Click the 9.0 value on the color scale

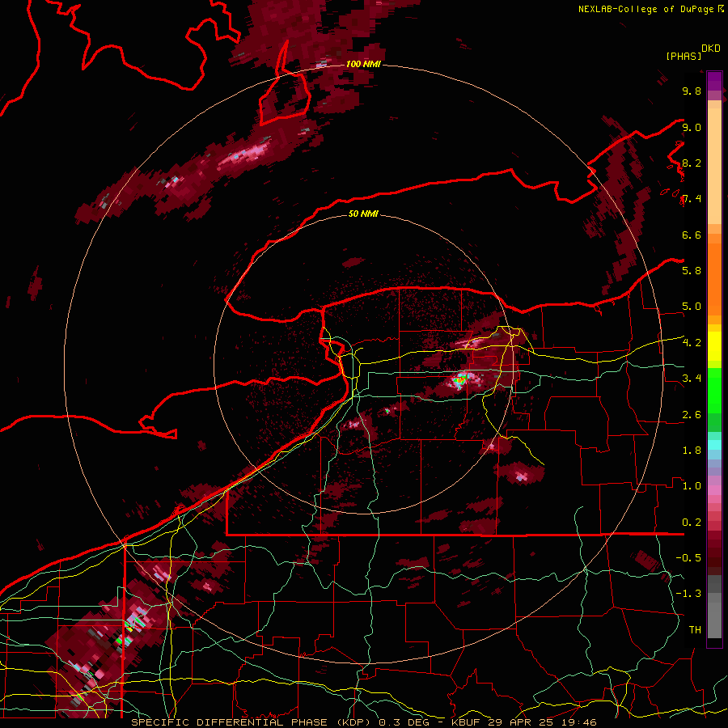point(692,127)
